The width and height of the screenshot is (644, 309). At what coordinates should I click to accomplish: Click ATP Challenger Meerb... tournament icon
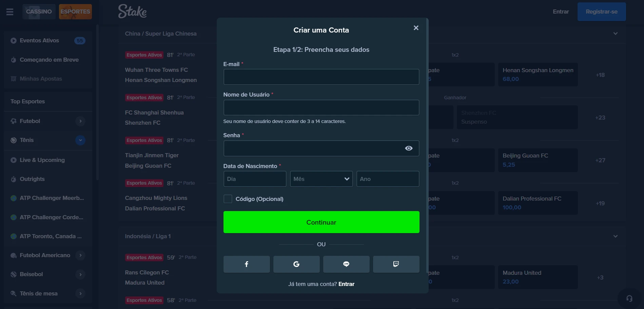point(14,198)
